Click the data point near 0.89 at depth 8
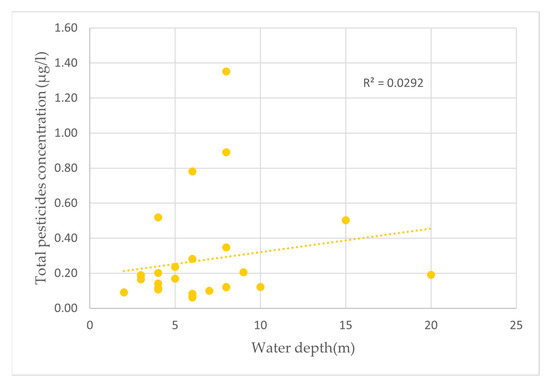This screenshot has height=389, width=550. click(226, 152)
